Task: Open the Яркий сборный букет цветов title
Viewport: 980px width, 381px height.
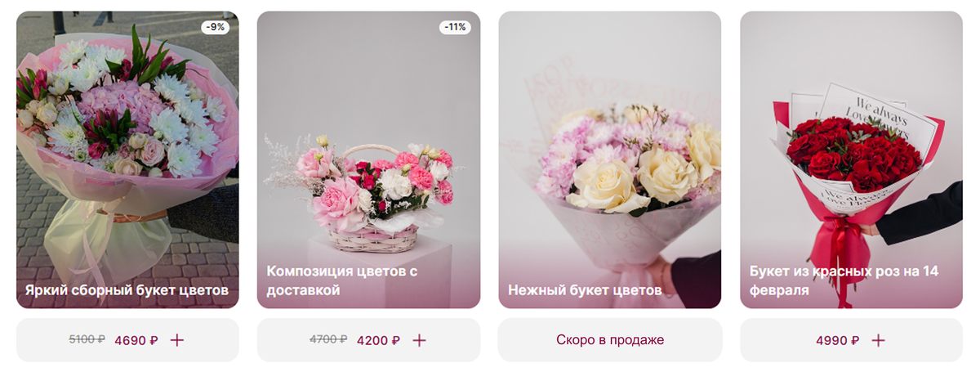Action: 127,289
